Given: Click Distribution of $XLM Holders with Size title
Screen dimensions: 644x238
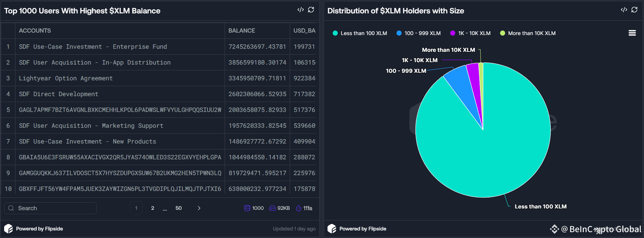Looking at the screenshot, I should pos(396,11).
